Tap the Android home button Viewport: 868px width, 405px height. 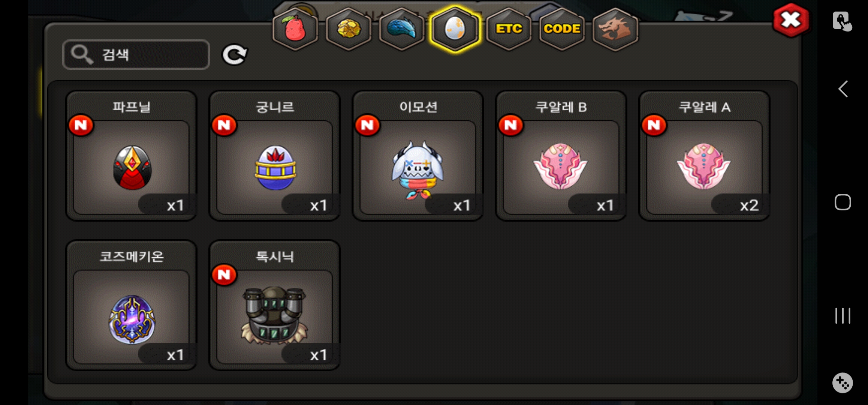click(x=843, y=202)
